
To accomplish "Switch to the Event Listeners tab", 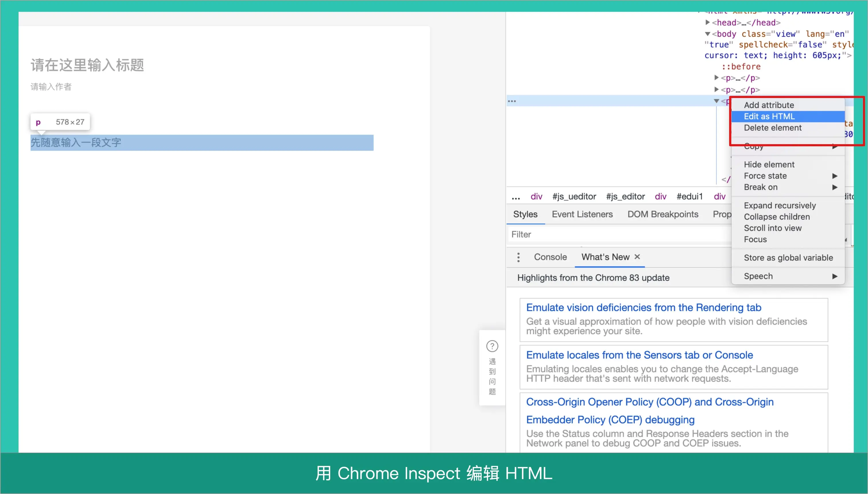I will (582, 214).
